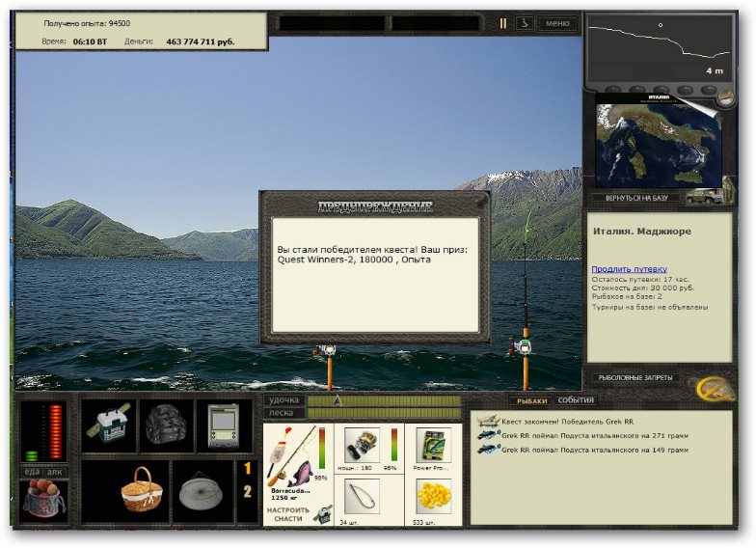Click ВЕРНУТЬСЯ НА БАЗУ button
Viewport: 756px width, 548px height.
coord(636,198)
